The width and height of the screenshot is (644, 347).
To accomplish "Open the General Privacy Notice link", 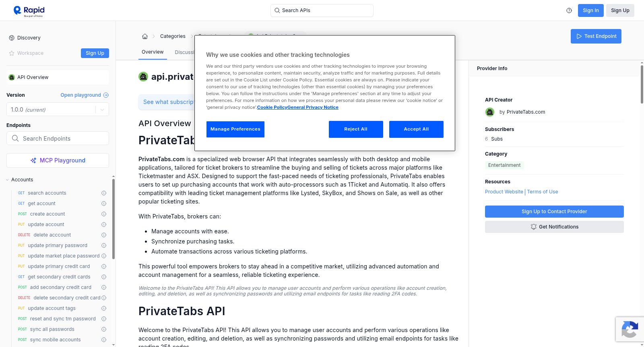I will click(x=313, y=108).
